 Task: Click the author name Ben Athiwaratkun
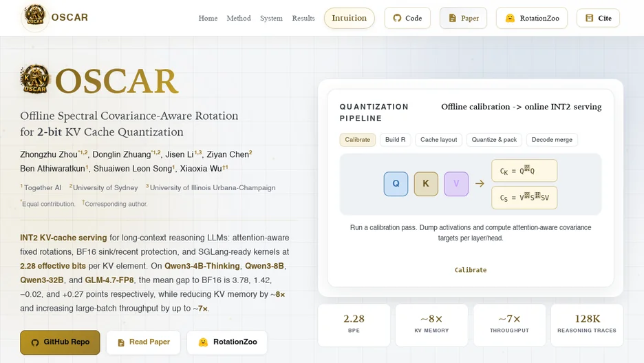click(52, 169)
